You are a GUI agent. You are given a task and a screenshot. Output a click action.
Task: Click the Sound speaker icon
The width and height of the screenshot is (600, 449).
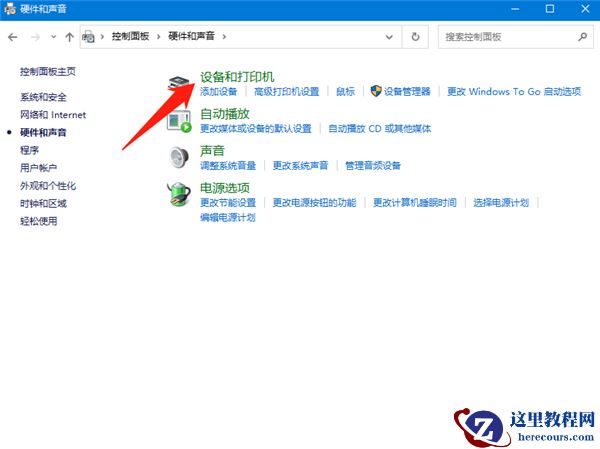(179, 157)
